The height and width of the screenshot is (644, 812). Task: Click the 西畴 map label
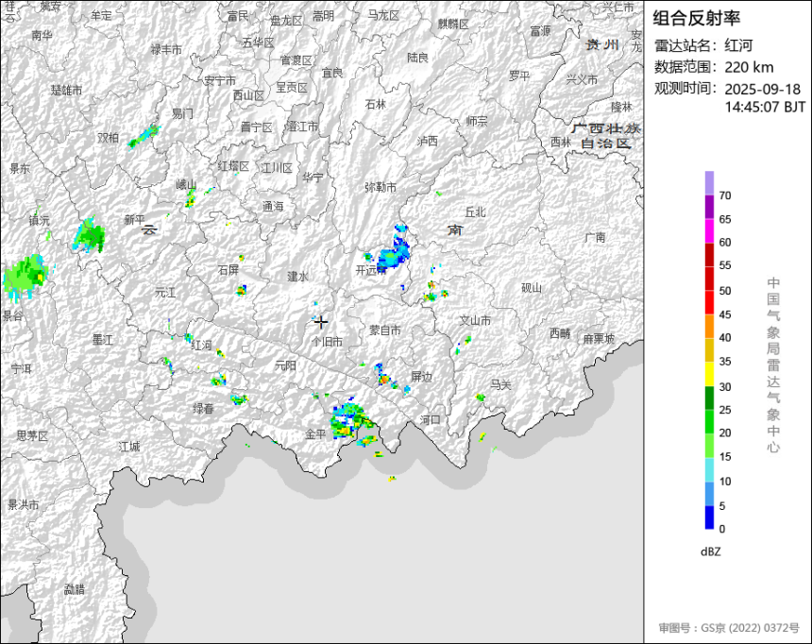(560, 333)
